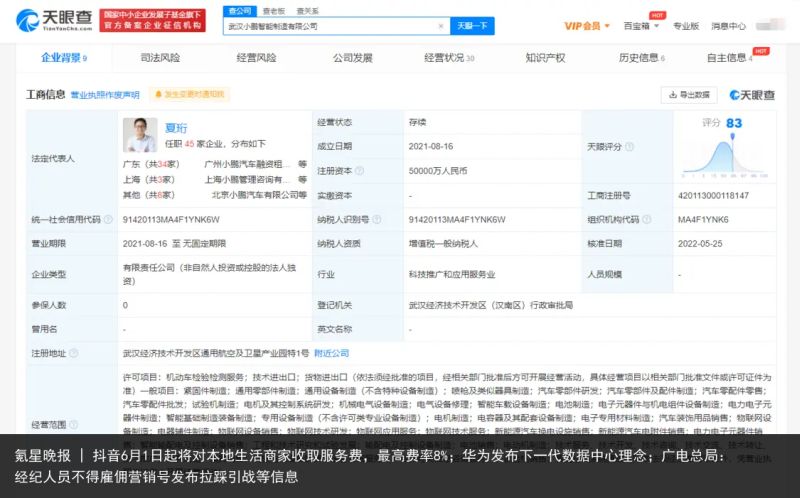Open 上海小鹏管理咨询有... company link
Viewport: 800px width, 498px height.
coord(247,180)
